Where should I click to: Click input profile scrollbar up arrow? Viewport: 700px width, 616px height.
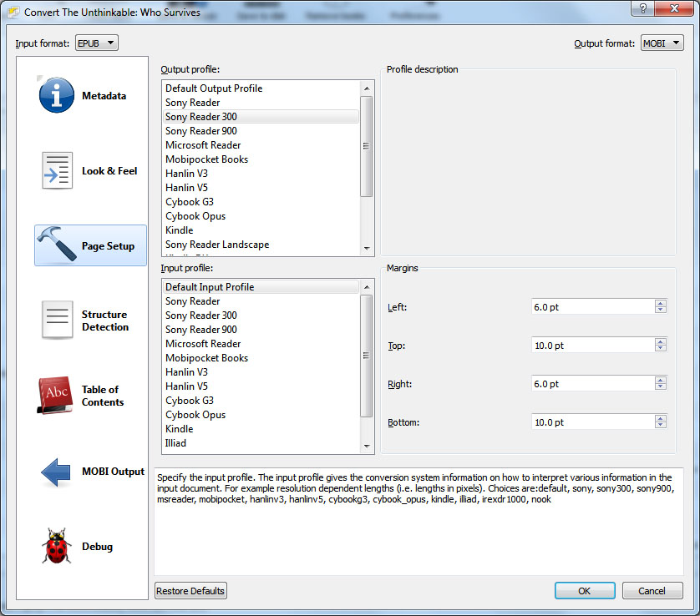click(x=367, y=287)
